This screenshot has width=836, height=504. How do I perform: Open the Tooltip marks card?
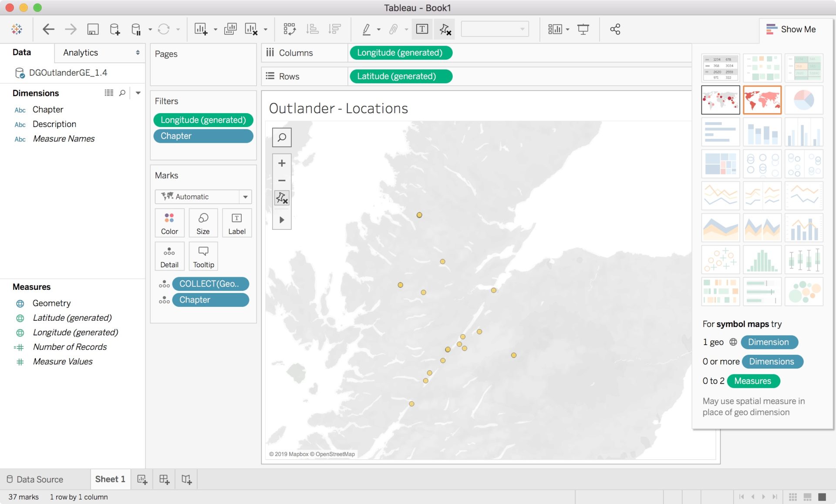pyautogui.click(x=203, y=256)
